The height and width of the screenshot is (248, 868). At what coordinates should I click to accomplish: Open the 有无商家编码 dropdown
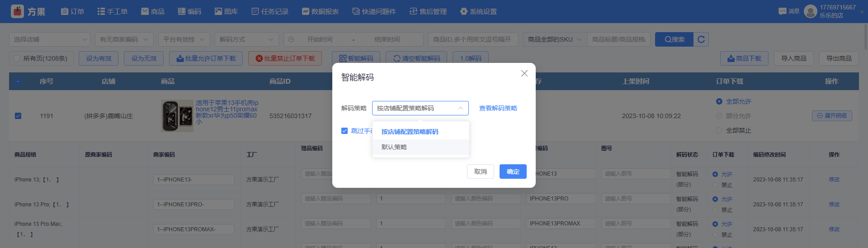(x=124, y=39)
